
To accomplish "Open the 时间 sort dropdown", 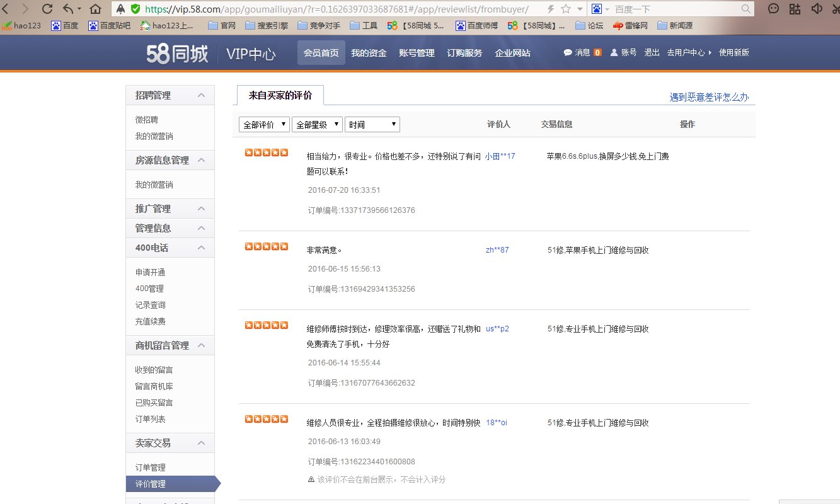I will click(x=372, y=124).
